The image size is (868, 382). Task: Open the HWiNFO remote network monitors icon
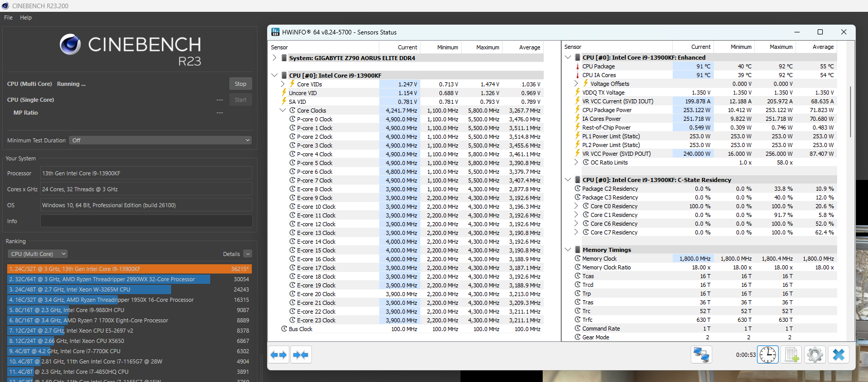click(701, 355)
